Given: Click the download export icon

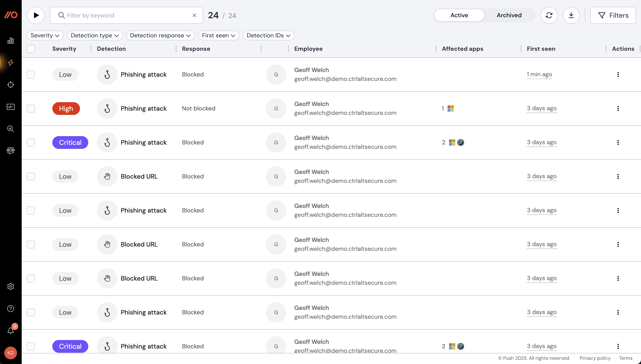Looking at the screenshot, I should click(571, 15).
